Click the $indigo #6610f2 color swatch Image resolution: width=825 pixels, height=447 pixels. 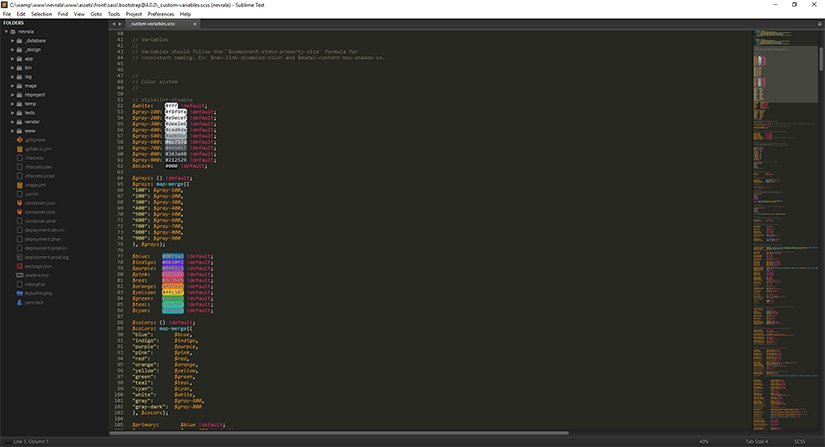point(173,262)
